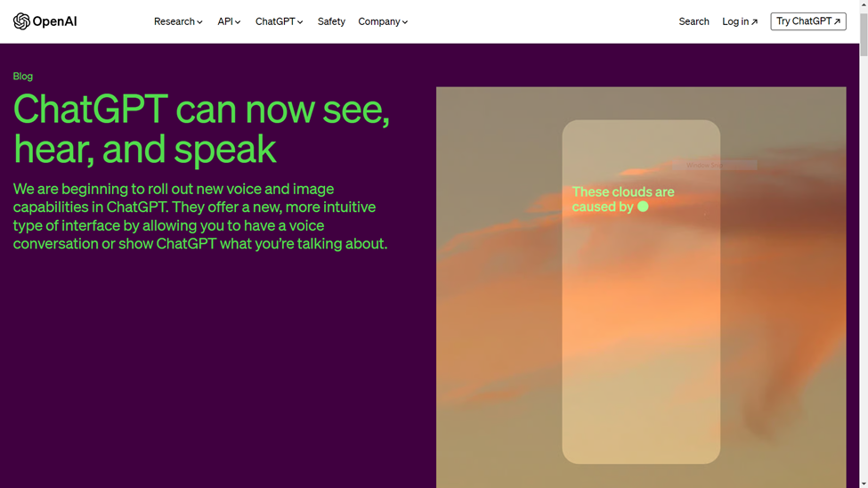This screenshot has height=488, width=868.
Task: Click the Log in link
Action: tap(740, 21)
